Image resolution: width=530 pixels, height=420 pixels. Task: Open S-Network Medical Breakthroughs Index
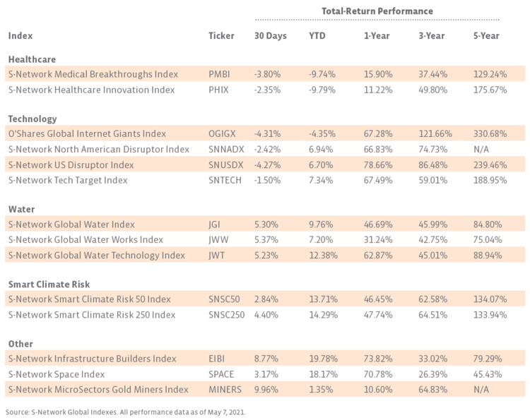93,74
